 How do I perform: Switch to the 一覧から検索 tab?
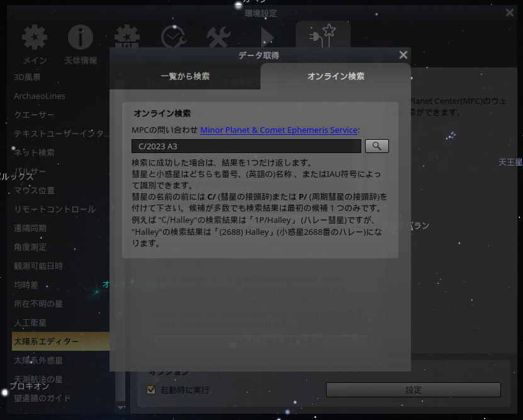[185, 76]
